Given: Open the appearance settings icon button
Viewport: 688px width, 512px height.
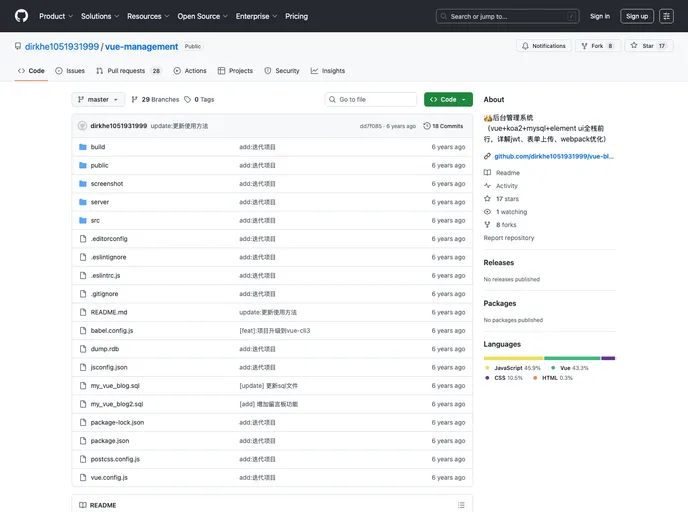Looking at the screenshot, I should [666, 16].
